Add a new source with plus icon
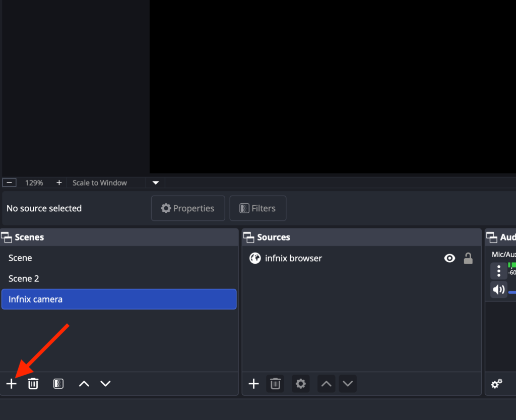The height and width of the screenshot is (420, 516). click(x=254, y=384)
